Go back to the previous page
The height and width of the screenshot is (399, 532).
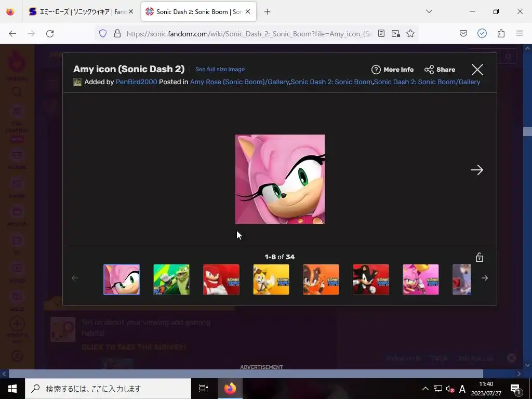12,33
